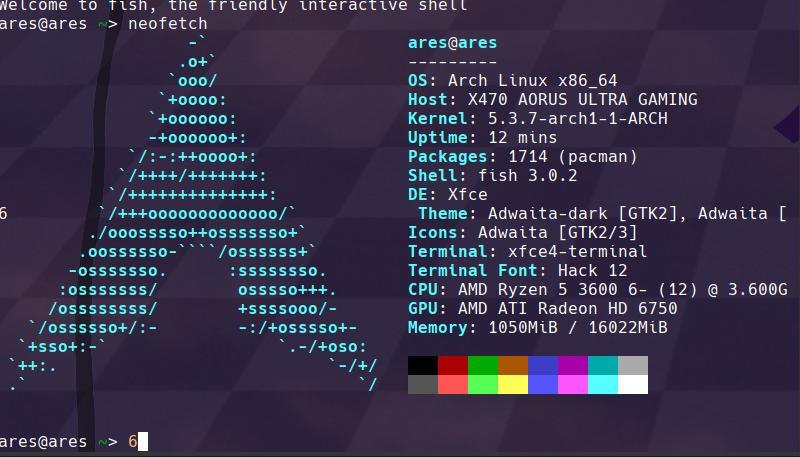Screen dimensions: 800x457
Task: Click the bright cyan palette block
Action: coord(603,385)
